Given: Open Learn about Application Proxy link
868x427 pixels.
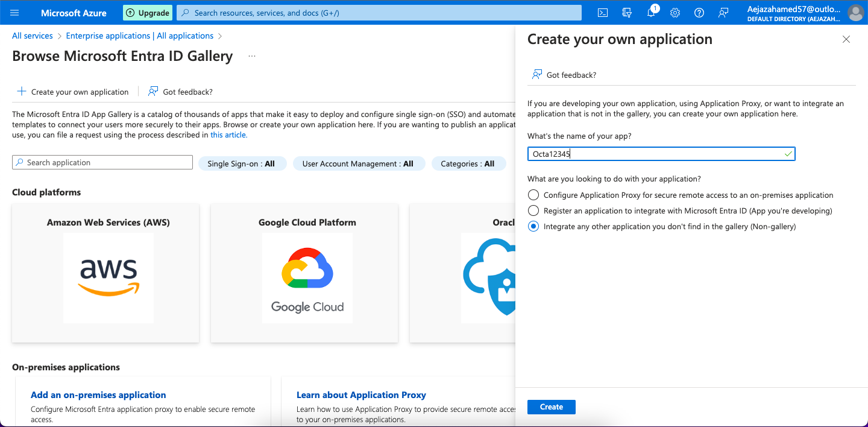Looking at the screenshot, I should (361, 395).
